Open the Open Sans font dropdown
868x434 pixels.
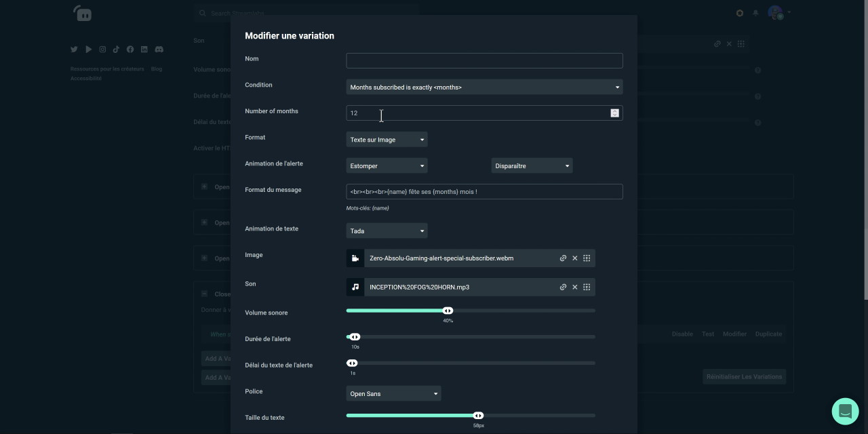(x=393, y=394)
